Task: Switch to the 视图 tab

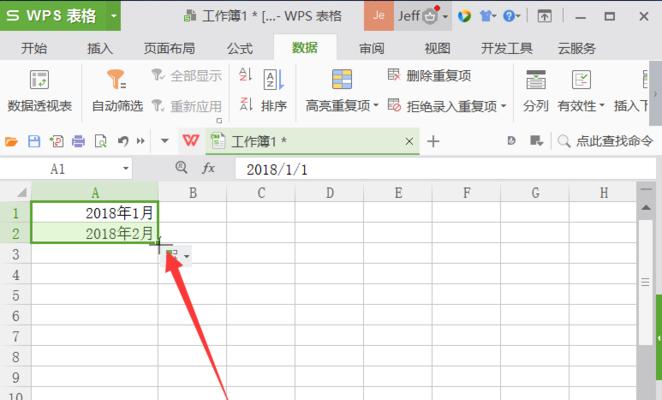Action: click(x=437, y=48)
